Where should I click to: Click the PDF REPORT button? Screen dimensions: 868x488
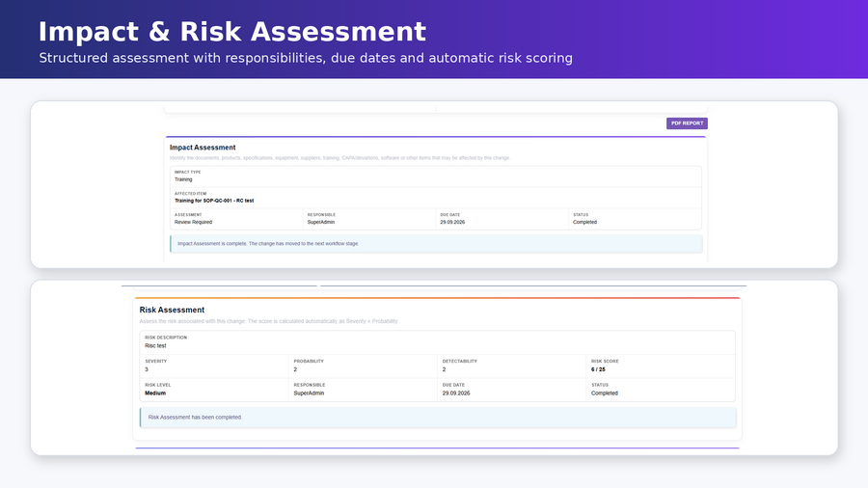point(687,123)
